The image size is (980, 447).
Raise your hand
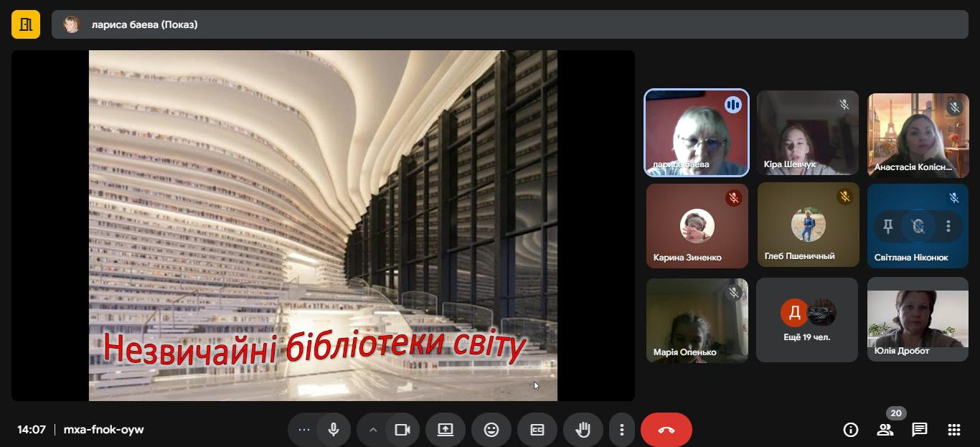click(x=583, y=430)
